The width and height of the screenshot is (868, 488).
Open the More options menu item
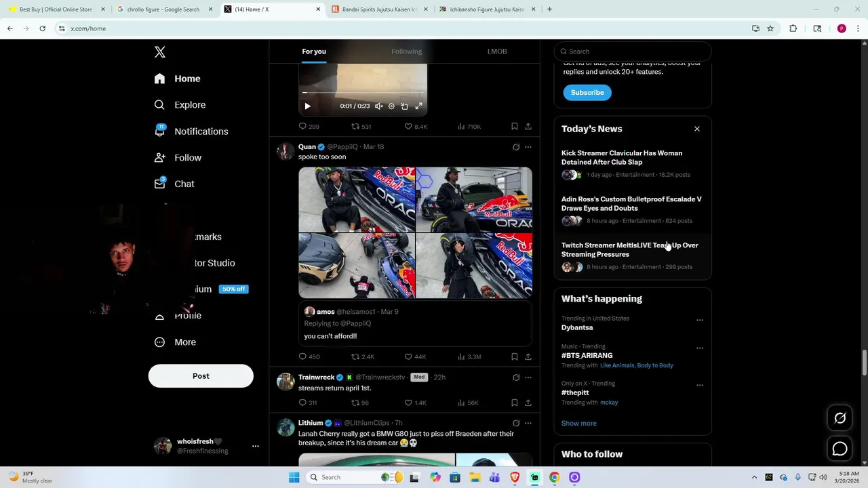[x=175, y=342]
